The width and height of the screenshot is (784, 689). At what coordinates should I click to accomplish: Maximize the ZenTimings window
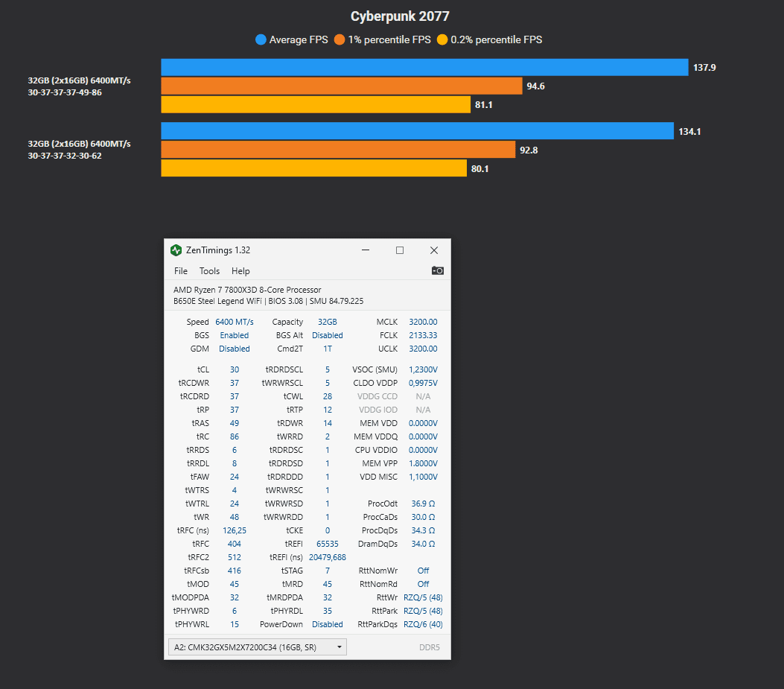[x=400, y=250]
